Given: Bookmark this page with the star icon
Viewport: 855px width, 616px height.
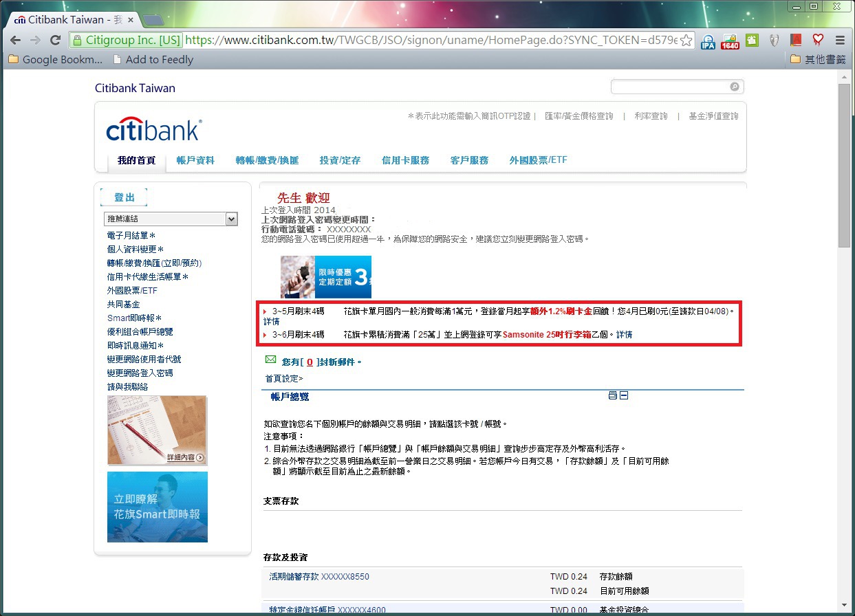Looking at the screenshot, I should click(686, 41).
